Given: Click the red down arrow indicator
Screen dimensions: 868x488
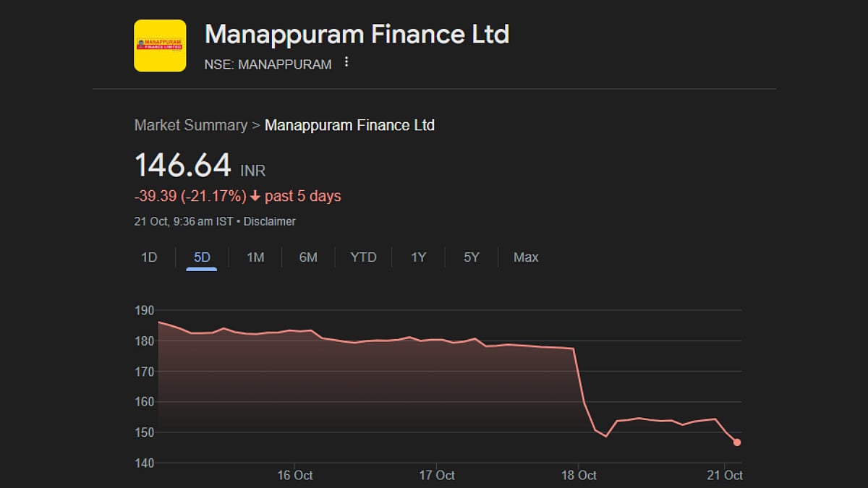Looking at the screenshot, I should [x=255, y=196].
